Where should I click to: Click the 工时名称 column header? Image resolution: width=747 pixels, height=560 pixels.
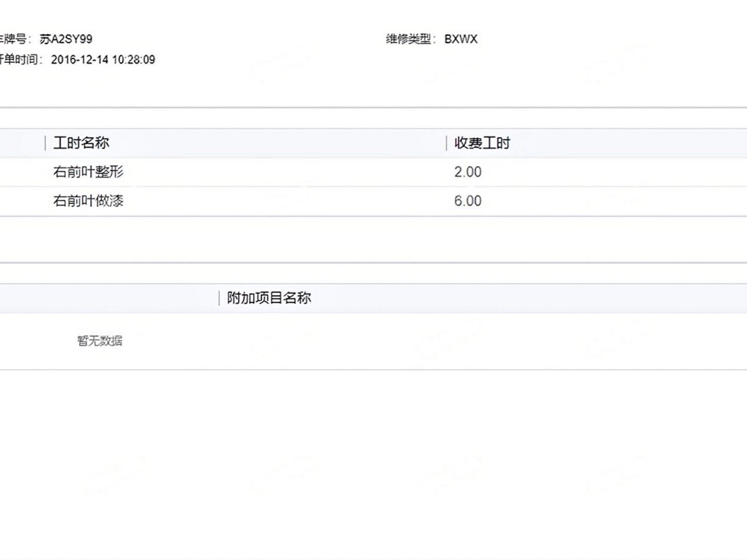81,143
